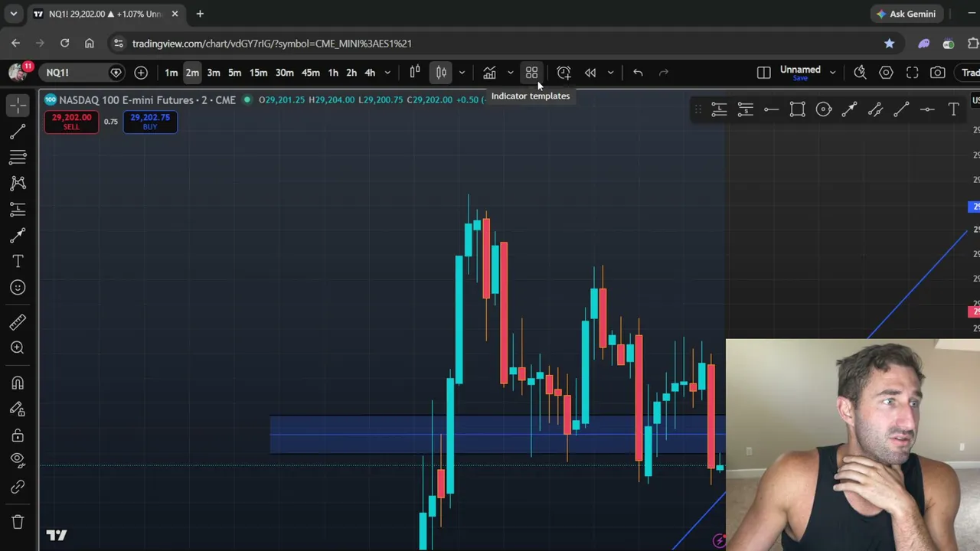Open the Fibonacci and Gann tools
The image size is (980, 551).
point(18,157)
